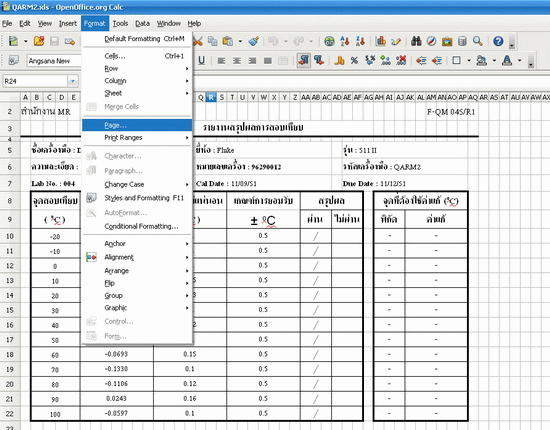Toggle Left-To-Right text direction
Image resolution: width=550 pixels, height=430 pixels.
(x=303, y=60)
